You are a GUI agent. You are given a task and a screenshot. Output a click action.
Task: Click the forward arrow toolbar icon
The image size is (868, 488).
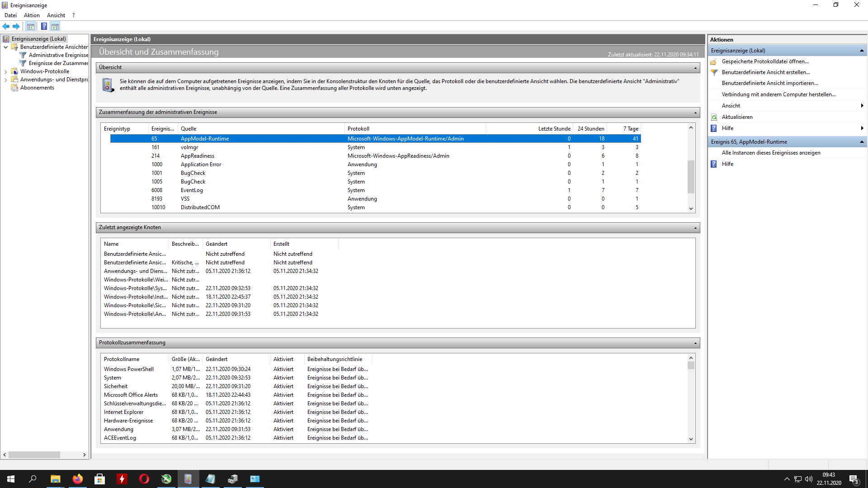(x=16, y=26)
